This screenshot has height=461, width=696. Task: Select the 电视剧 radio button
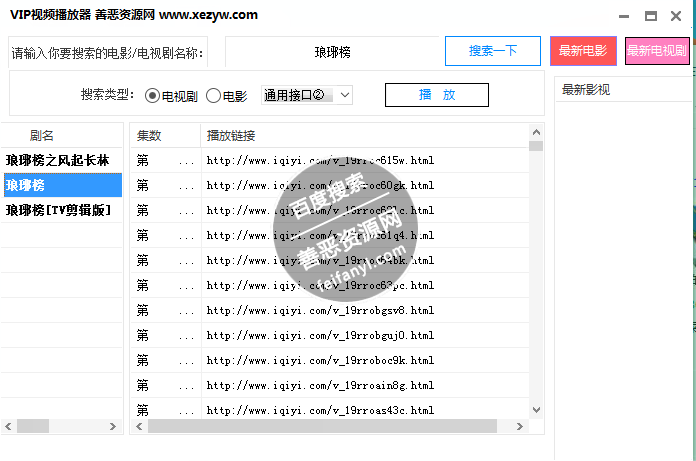point(153,96)
